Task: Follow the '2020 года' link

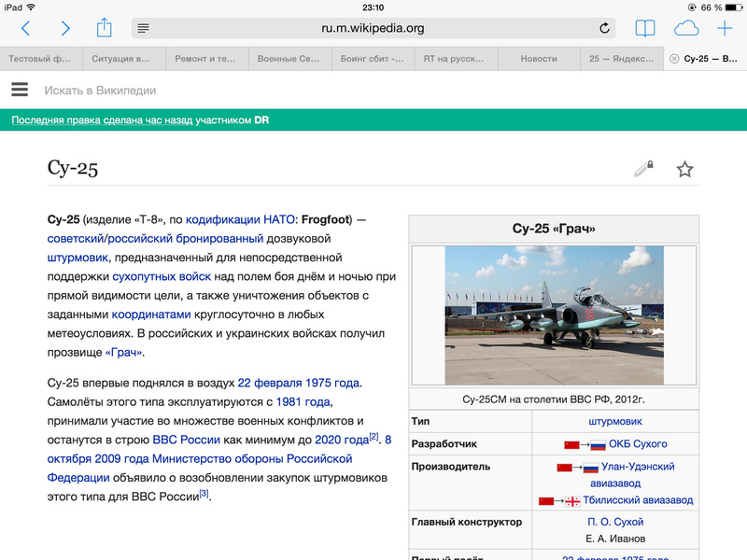Action: click(x=342, y=440)
